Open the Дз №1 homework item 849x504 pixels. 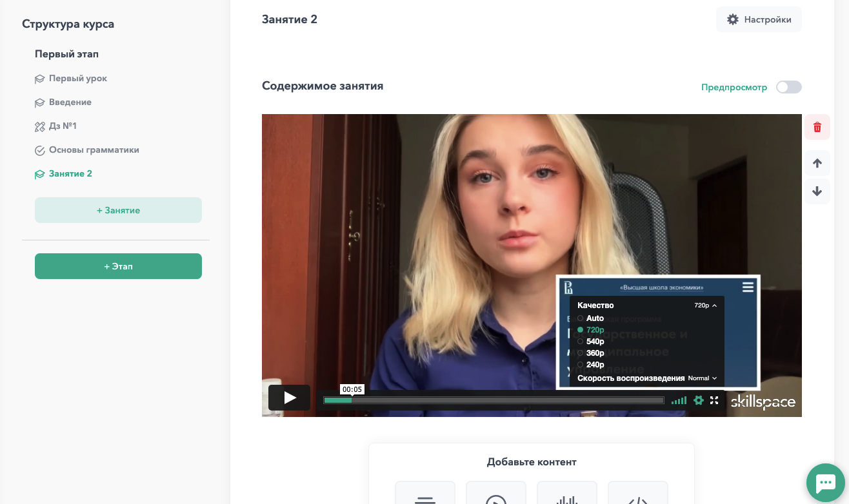(55, 126)
